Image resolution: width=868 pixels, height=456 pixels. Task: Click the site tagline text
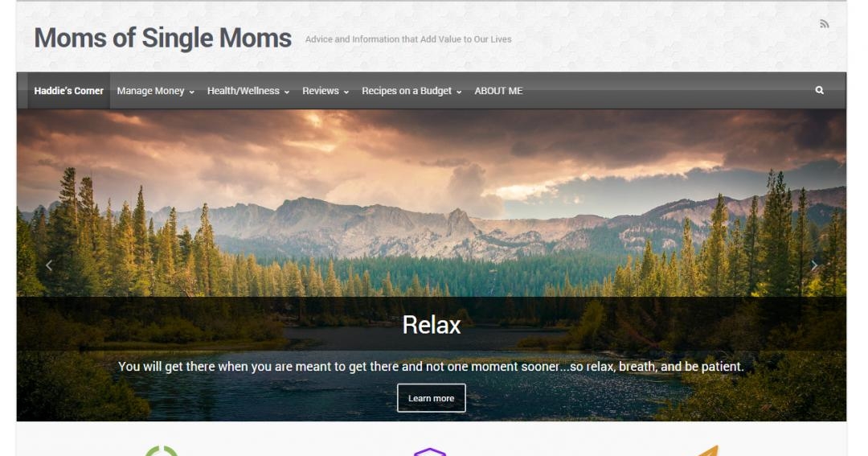408,39
